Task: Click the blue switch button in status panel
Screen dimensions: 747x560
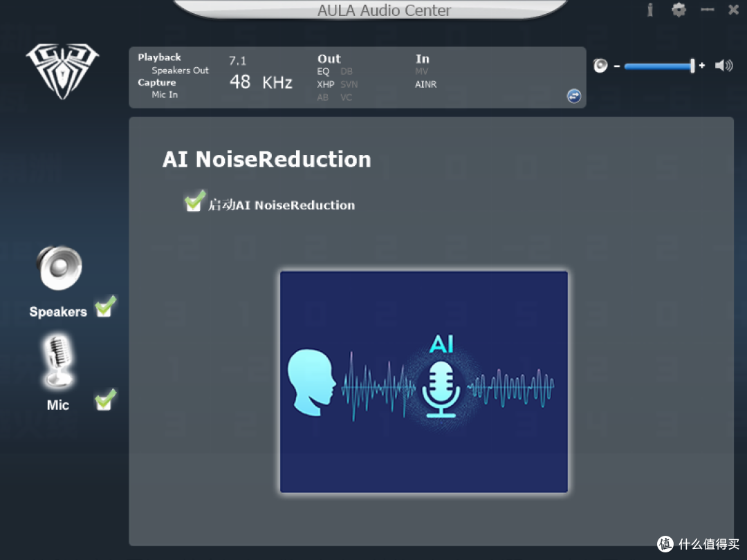Action: (x=574, y=95)
